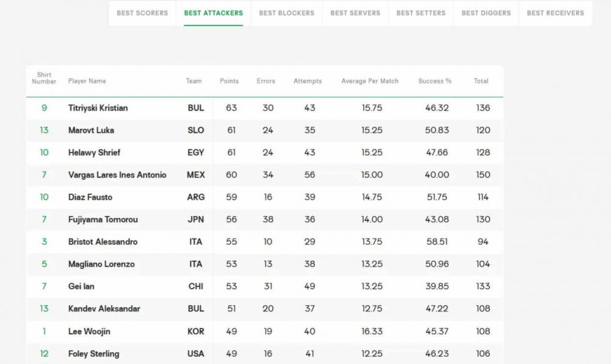
Task: Click the Shirt Number column header
Action: pos(44,78)
